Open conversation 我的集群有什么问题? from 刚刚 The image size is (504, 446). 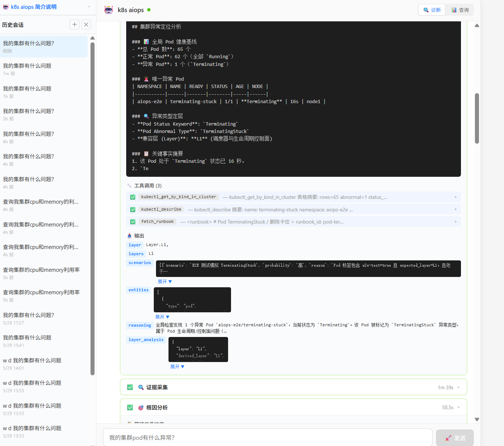pos(44,47)
